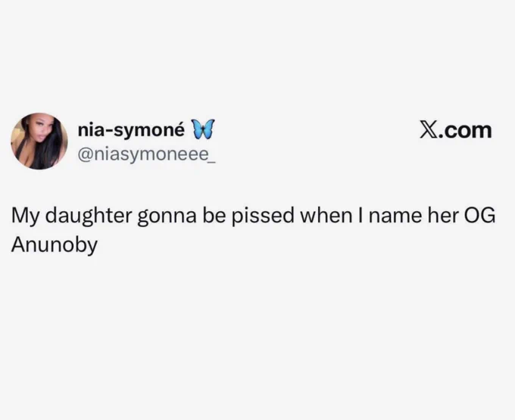Screen dimensions: 515x420
Task: Click the "@" symbol in the handle
Action: coord(86,154)
